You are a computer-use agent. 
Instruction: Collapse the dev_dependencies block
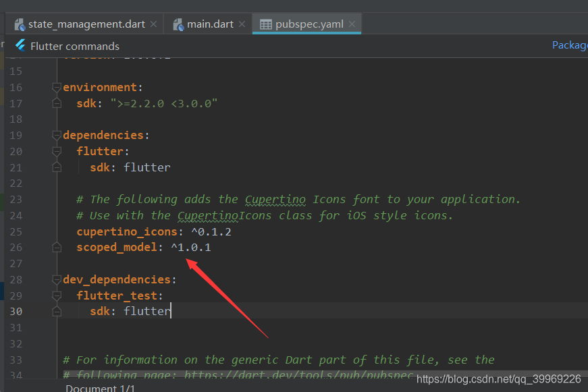(x=56, y=279)
